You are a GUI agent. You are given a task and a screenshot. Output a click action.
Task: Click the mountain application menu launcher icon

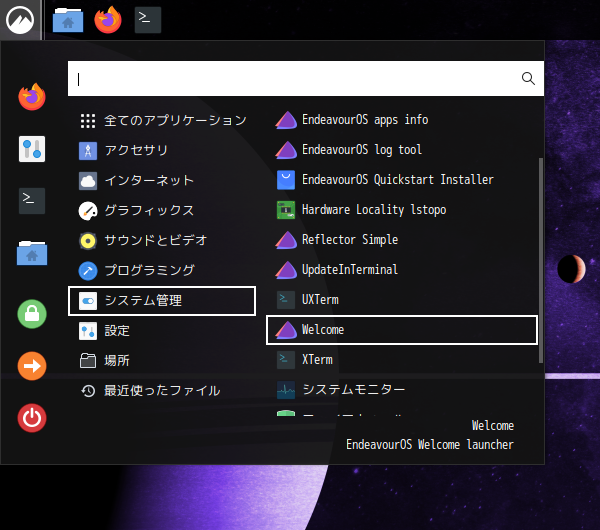(20, 20)
